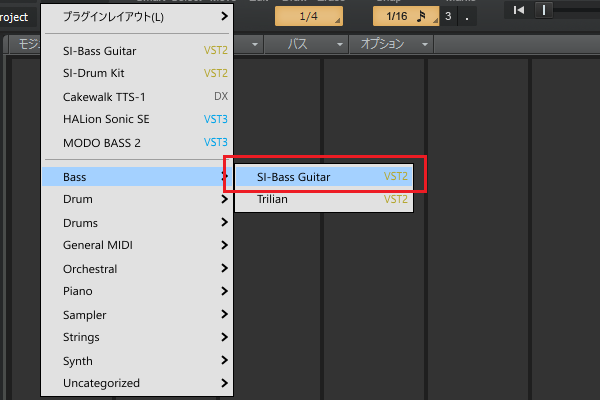Click the sixteenth note icon

(421, 16)
